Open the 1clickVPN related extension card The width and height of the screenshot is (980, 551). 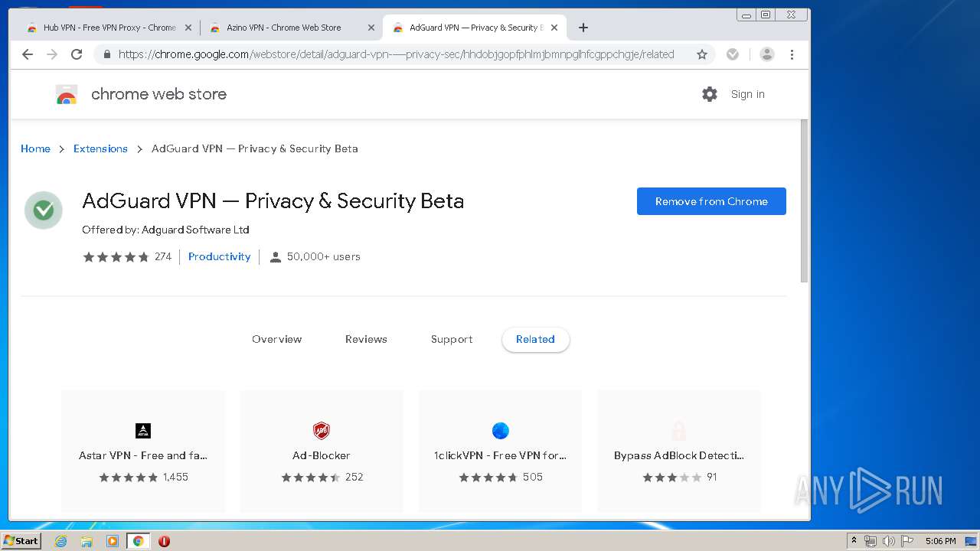(500, 452)
